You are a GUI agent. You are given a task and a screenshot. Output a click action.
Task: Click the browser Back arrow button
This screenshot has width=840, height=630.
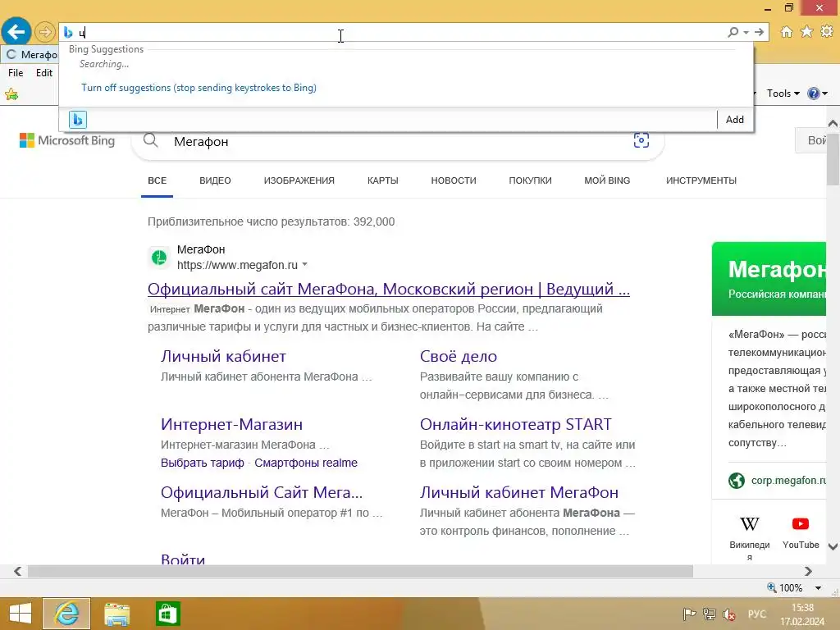[16, 32]
